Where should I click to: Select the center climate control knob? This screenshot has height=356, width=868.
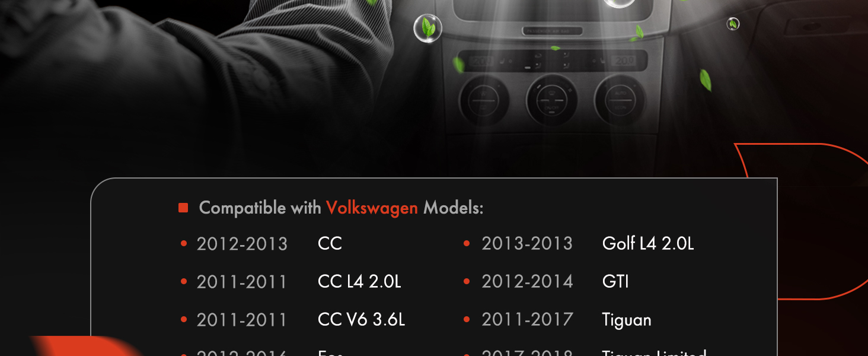click(x=551, y=100)
